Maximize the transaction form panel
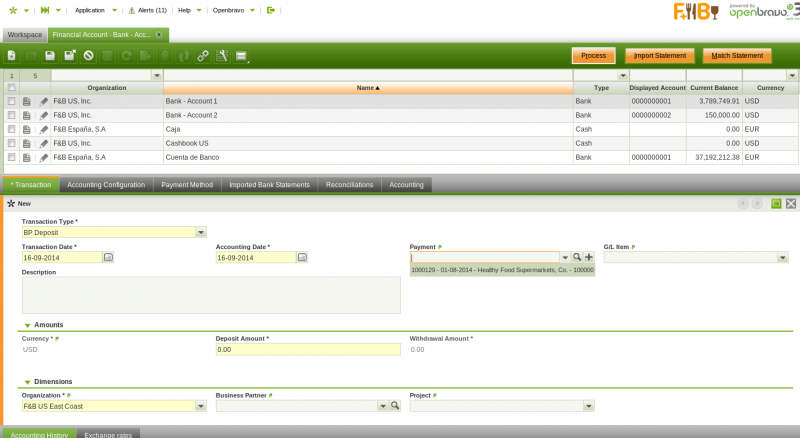Image resolution: width=800 pixels, height=438 pixels. click(x=776, y=204)
